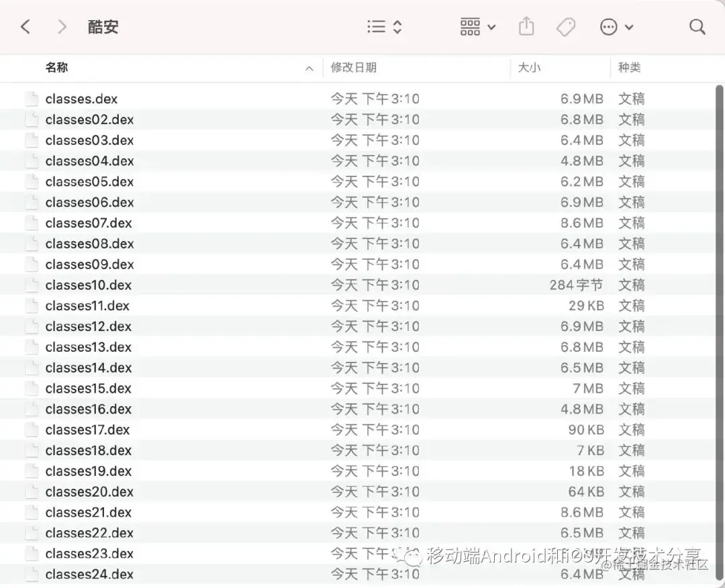
Task: Select the file name classes12.dex
Action: [89, 326]
